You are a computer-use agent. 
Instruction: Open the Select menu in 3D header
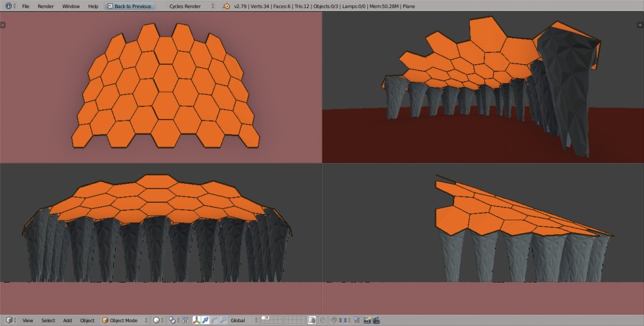tap(48, 320)
